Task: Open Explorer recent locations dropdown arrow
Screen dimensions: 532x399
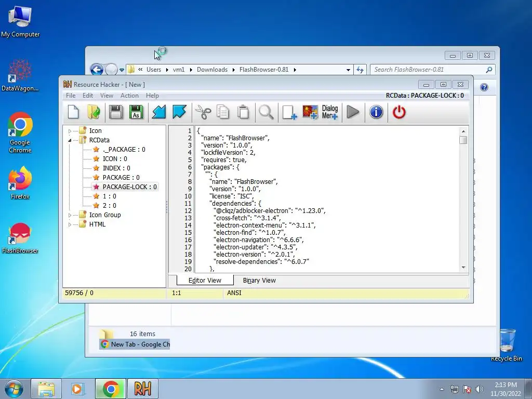Action: coord(122,70)
